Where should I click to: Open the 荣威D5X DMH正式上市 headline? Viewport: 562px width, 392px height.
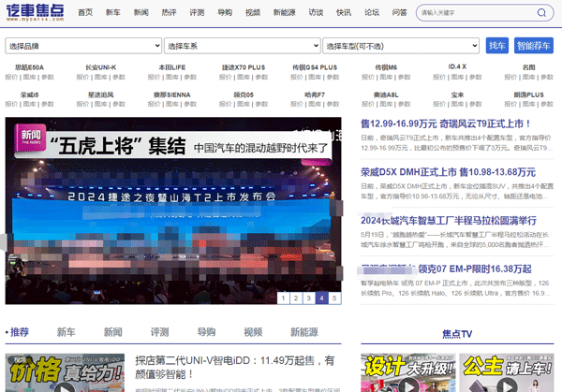point(448,172)
